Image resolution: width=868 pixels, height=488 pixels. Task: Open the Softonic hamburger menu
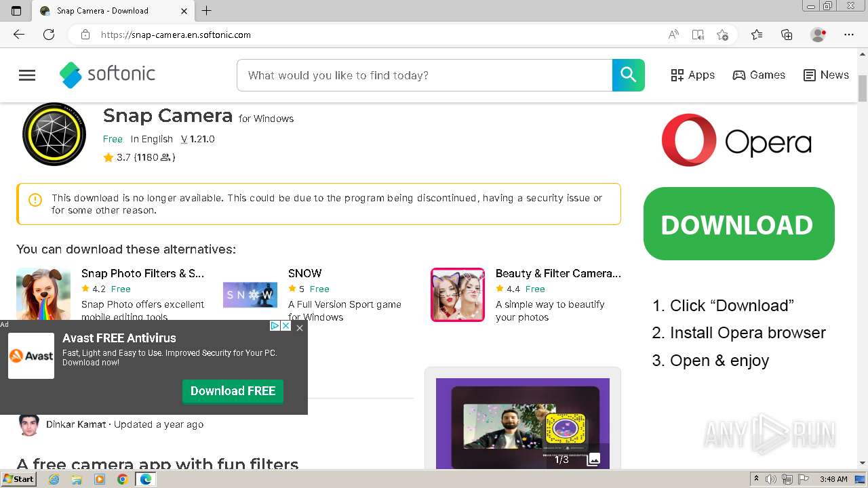[27, 75]
